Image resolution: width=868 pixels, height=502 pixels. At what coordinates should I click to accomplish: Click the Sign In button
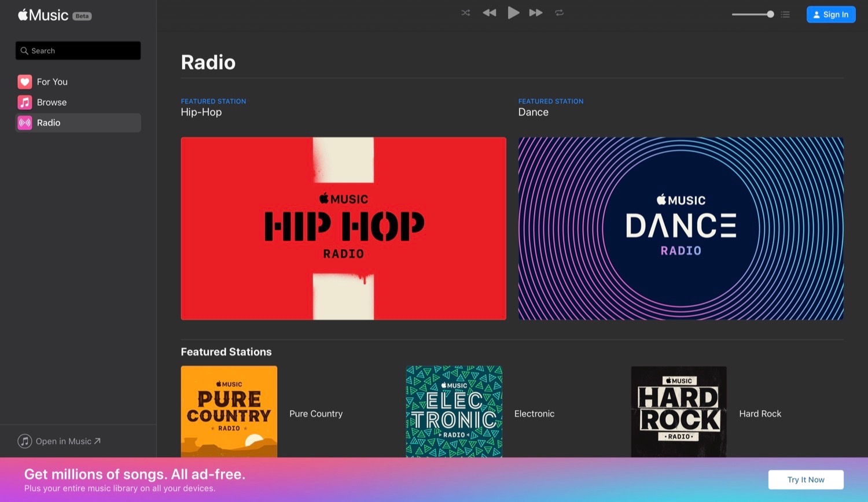(x=831, y=14)
